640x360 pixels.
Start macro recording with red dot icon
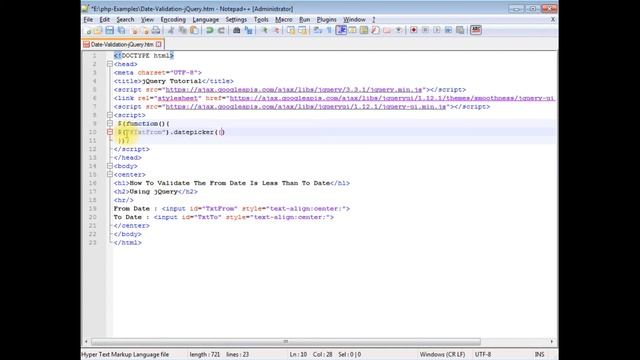point(413,30)
